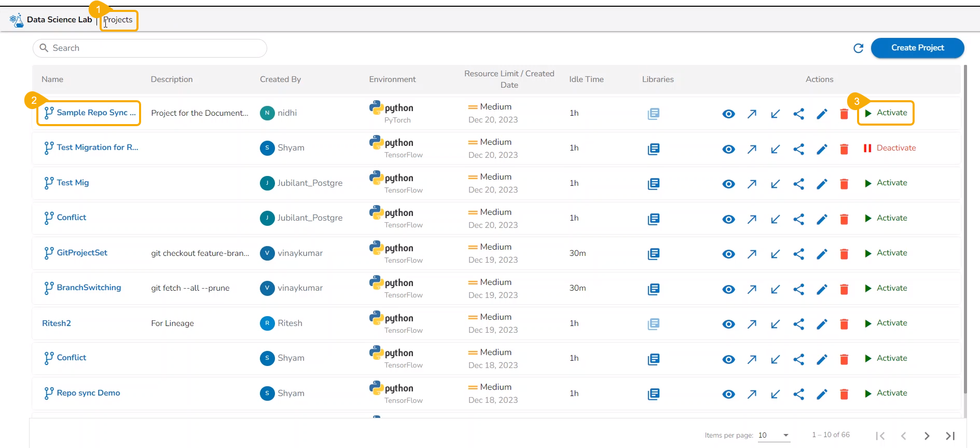
Task: Jump to last page of projects
Action: [x=950, y=436]
